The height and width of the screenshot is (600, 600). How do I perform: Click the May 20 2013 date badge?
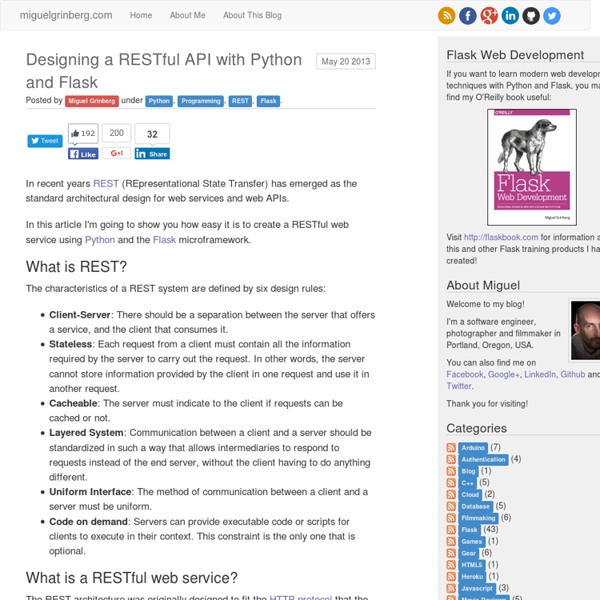pyautogui.click(x=346, y=62)
